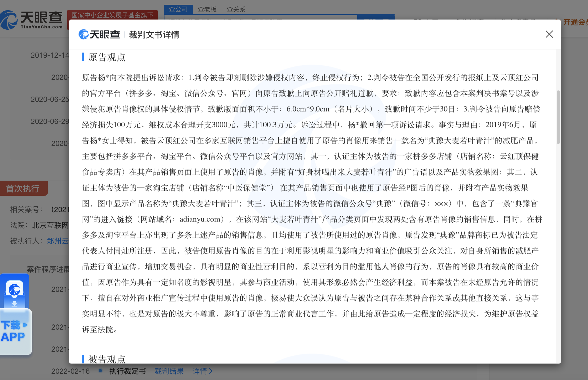Click the 案件程序进展 heading
588x380 pixels.
coord(48,269)
